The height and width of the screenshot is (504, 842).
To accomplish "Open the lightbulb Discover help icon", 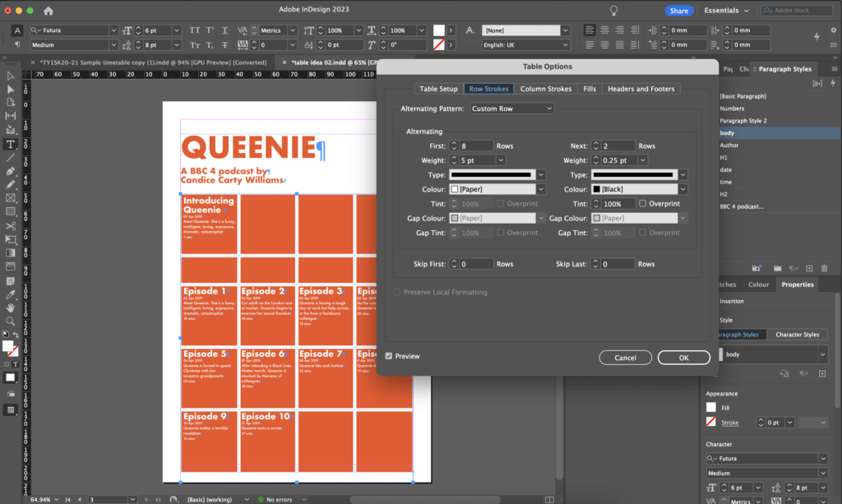I will 613,10.
